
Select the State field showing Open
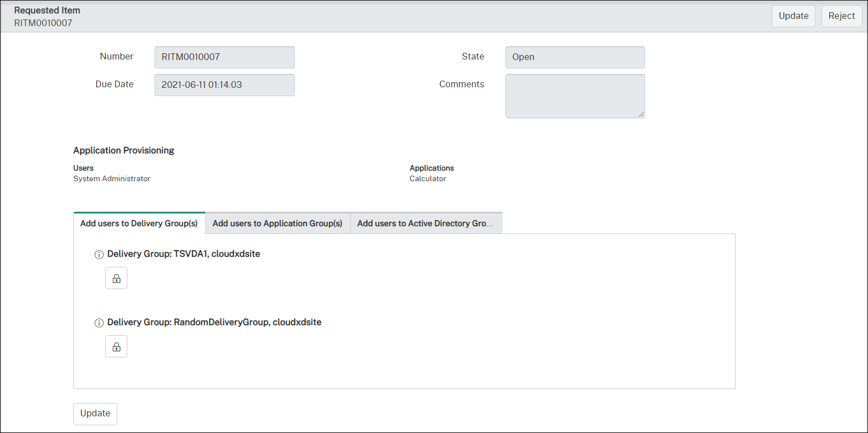[x=574, y=57]
